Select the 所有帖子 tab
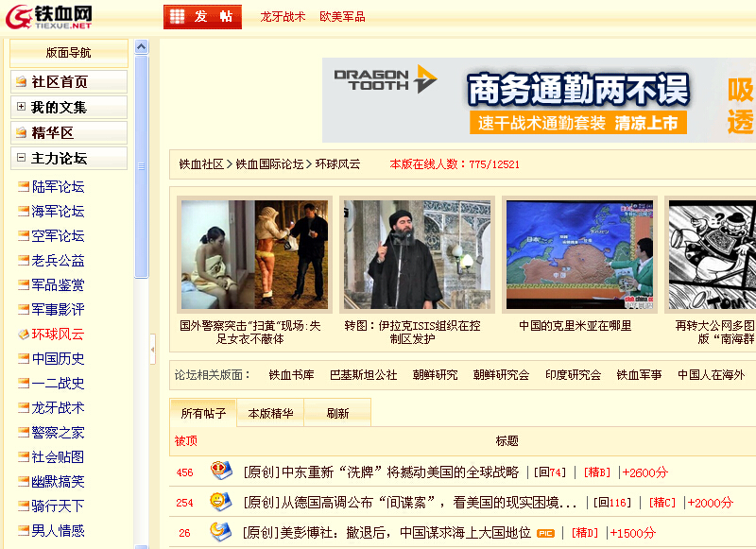756x549 pixels. 203,413
